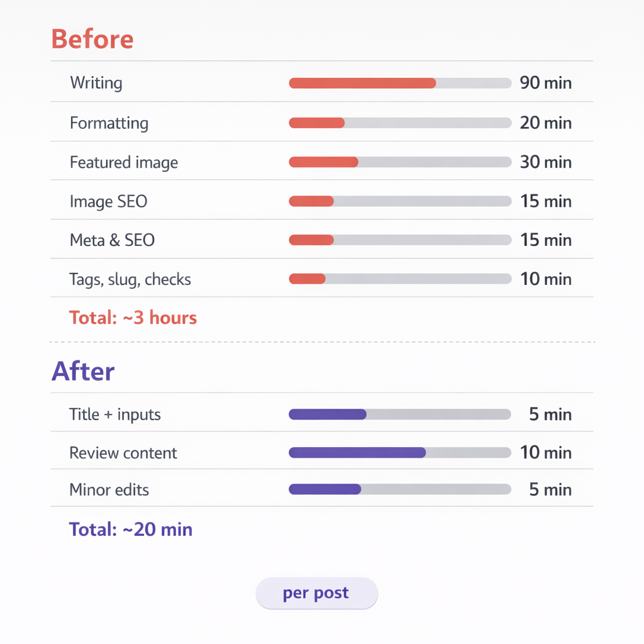Click the Writing progress bar
This screenshot has width=644, height=644.
pos(400,83)
